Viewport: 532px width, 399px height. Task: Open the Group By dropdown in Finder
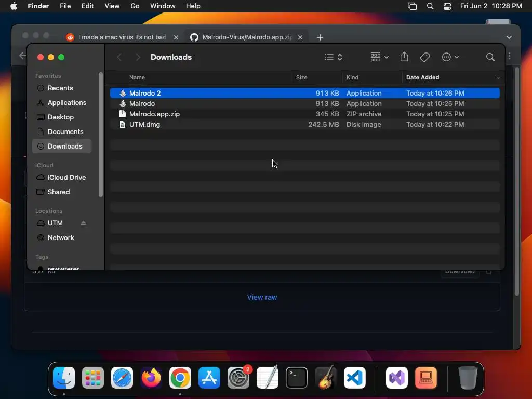coord(379,57)
